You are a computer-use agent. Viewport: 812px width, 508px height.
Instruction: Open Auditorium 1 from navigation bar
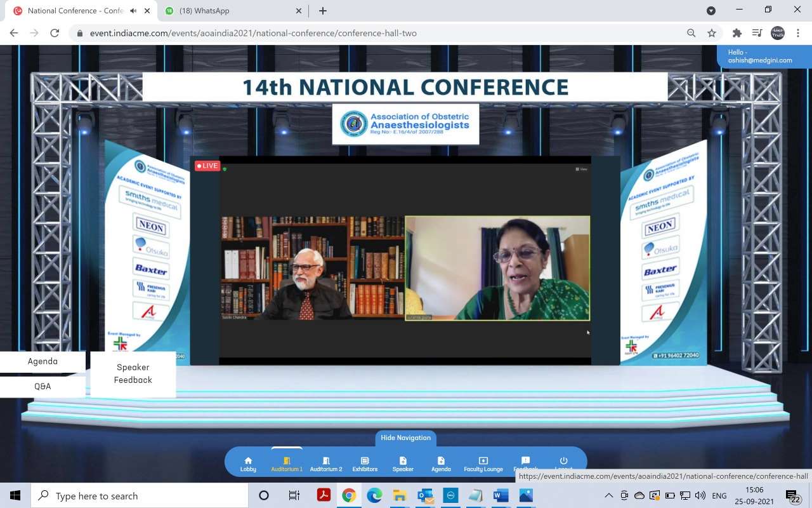[x=287, y=464]
